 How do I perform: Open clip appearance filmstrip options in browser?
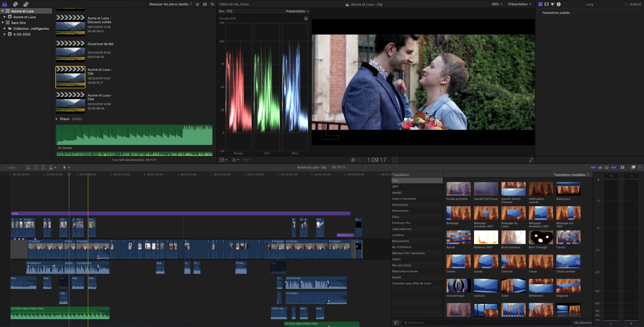[x=205, y=4]
